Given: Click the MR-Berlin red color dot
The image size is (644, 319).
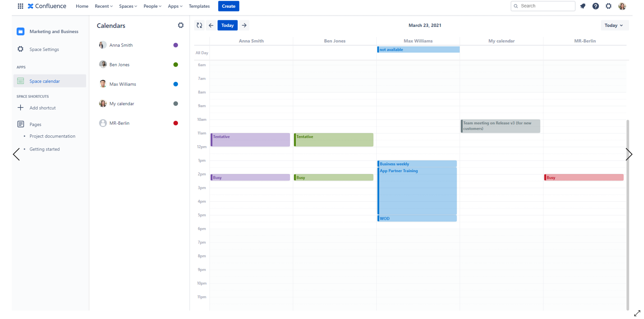Looking at the screenshot, I should (176, 123).
